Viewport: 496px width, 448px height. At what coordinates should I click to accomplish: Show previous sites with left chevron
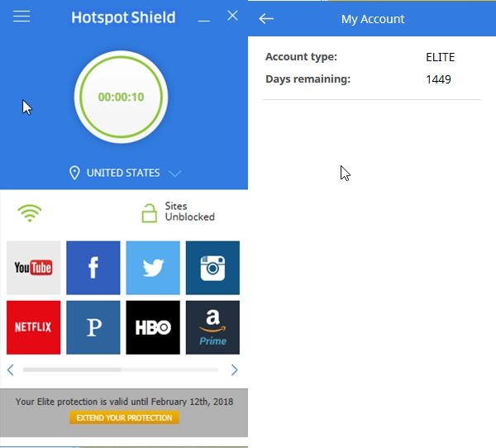click(11, 369)
